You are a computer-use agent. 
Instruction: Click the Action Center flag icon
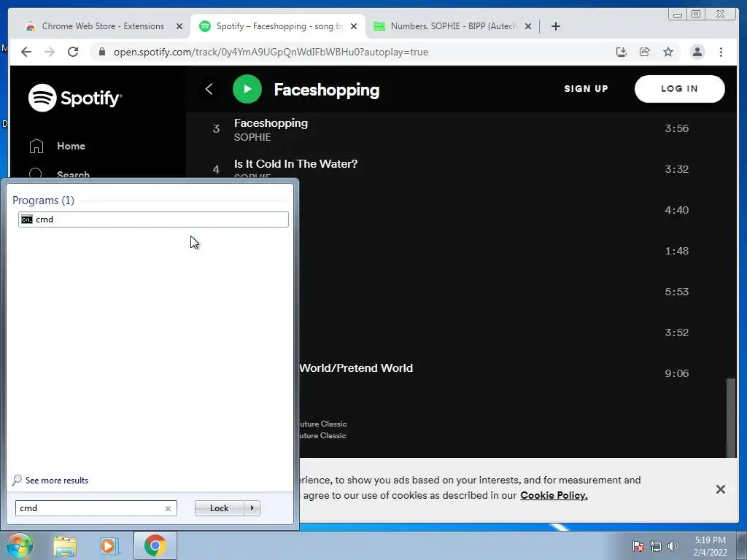coord(638,547)
